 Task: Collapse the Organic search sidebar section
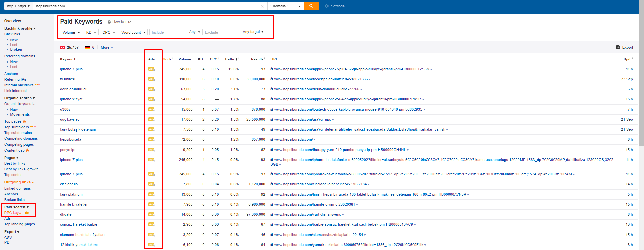[x=19, y=98]
